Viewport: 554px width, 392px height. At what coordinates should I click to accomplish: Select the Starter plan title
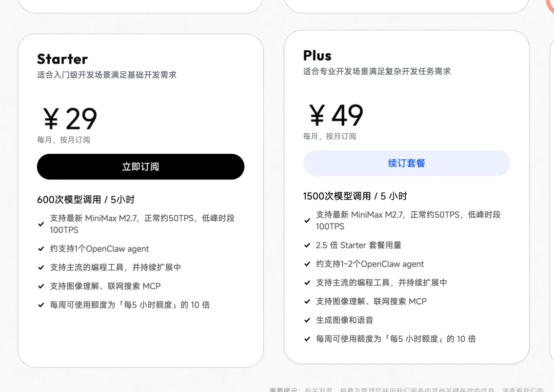click(x=63, y=59)
